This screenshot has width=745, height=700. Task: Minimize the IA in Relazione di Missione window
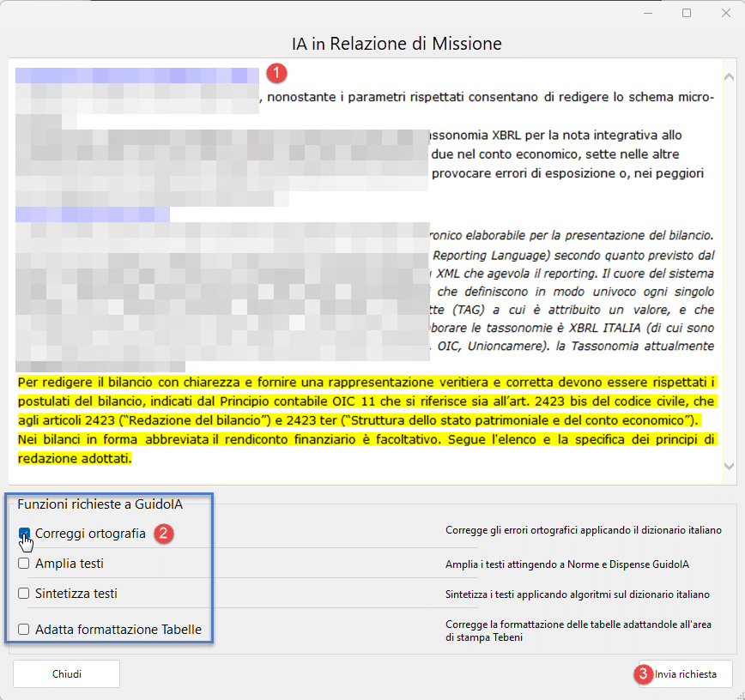[648, 14]
